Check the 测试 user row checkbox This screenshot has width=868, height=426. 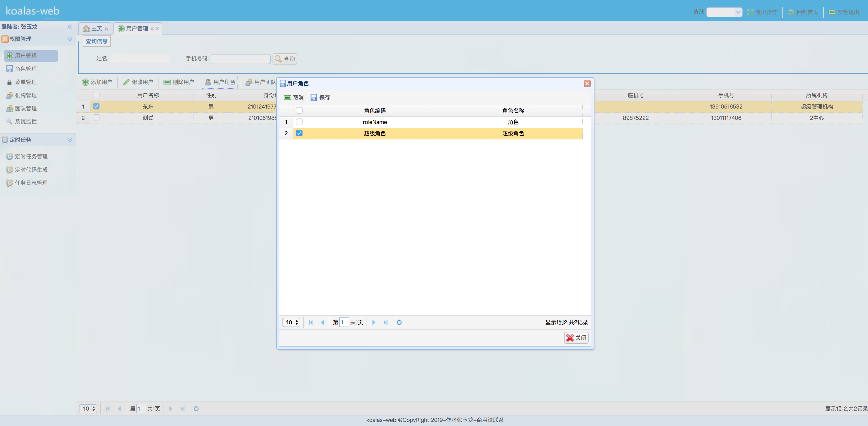click(x=96, y=118)
